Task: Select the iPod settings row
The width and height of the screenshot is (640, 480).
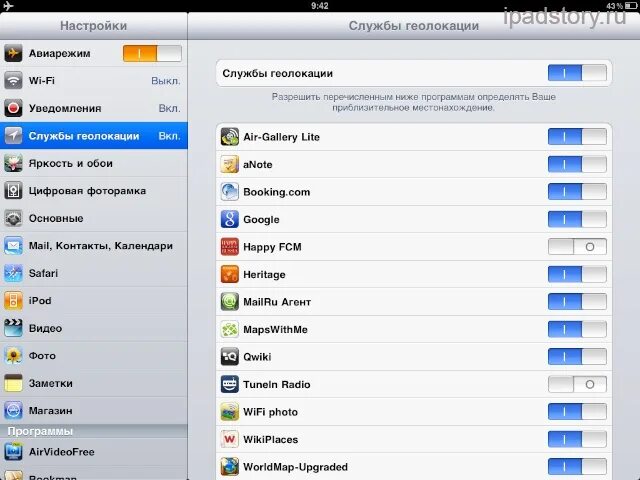Action: coord(93,301)
